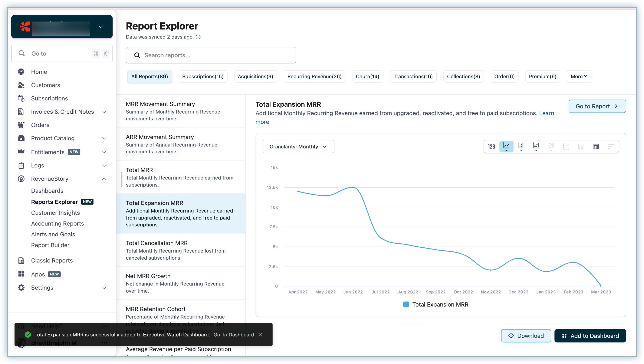Click the Home icon in the sidebar

pos(21,72)
